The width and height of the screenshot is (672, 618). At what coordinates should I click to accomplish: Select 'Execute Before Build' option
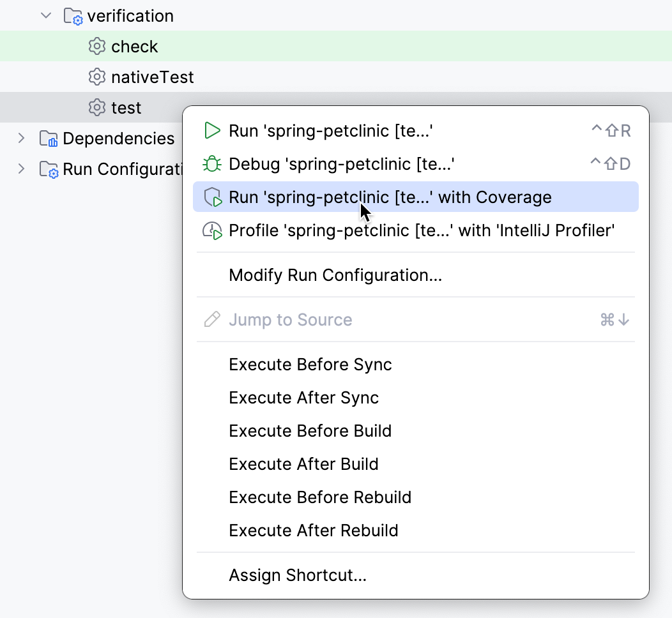[310, 430]
